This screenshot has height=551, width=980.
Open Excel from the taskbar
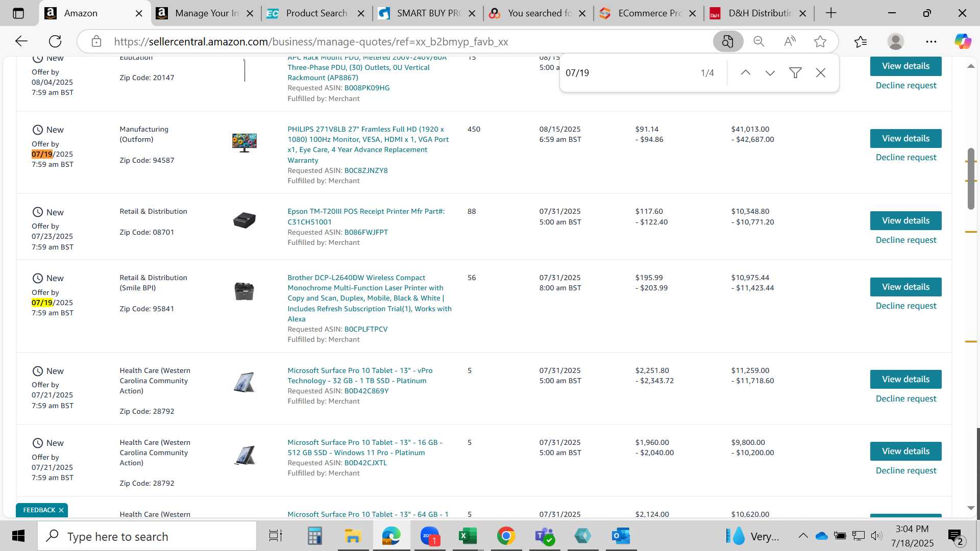tap(468, 536)
